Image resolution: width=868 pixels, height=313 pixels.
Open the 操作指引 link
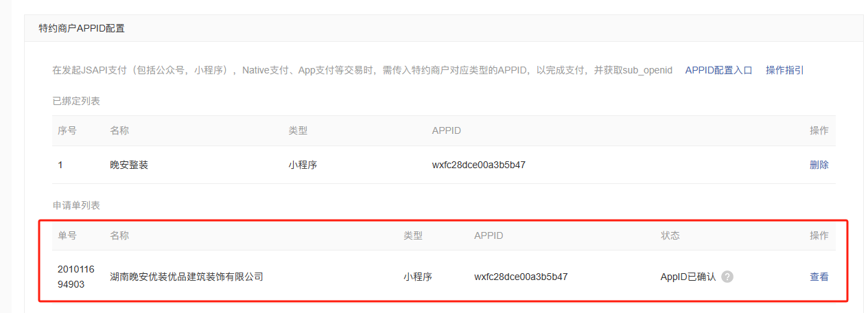785,70
